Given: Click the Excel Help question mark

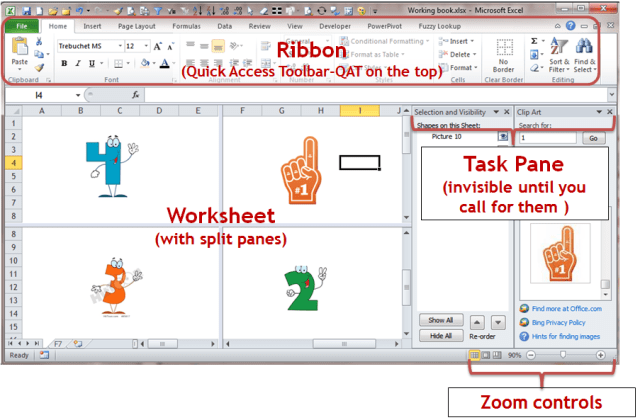Looking at the screenshot, I should point(570,26).
